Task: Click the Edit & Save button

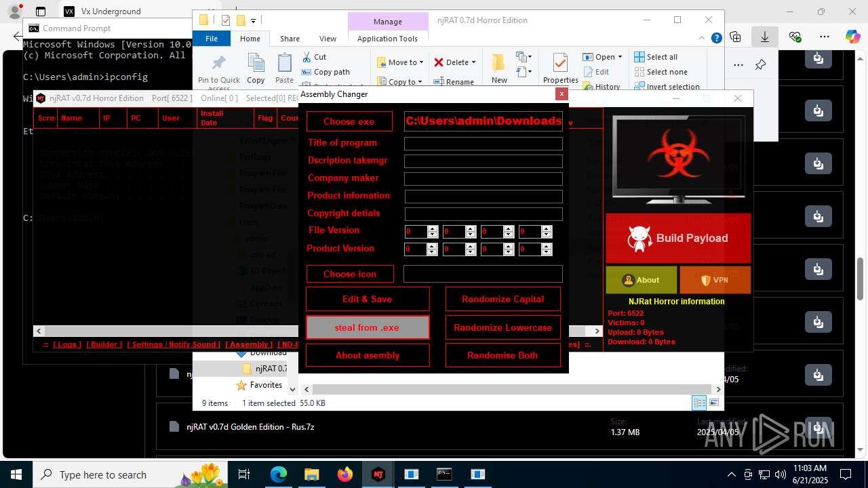Action: click(x=368, y=299)
